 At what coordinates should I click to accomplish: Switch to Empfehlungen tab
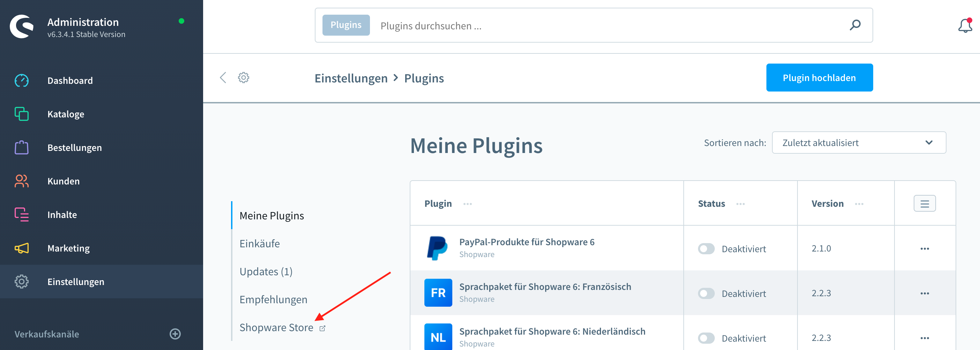(x=273, y=299)
